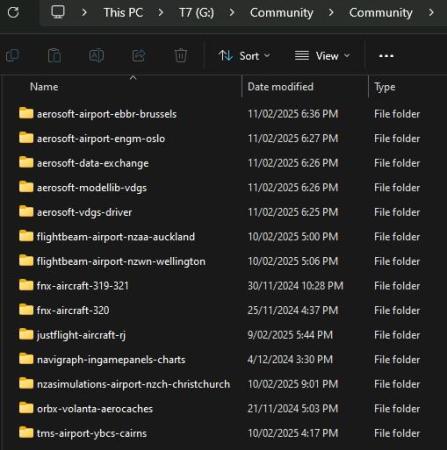Select folder name aerosoft-modellib-vdgs
This screenshot has width=447, height=450.
coord(92,188)
